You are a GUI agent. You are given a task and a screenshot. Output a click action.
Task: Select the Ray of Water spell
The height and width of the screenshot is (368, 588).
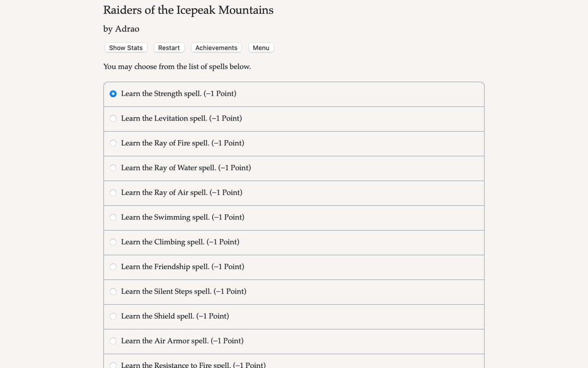coord(113,168)
